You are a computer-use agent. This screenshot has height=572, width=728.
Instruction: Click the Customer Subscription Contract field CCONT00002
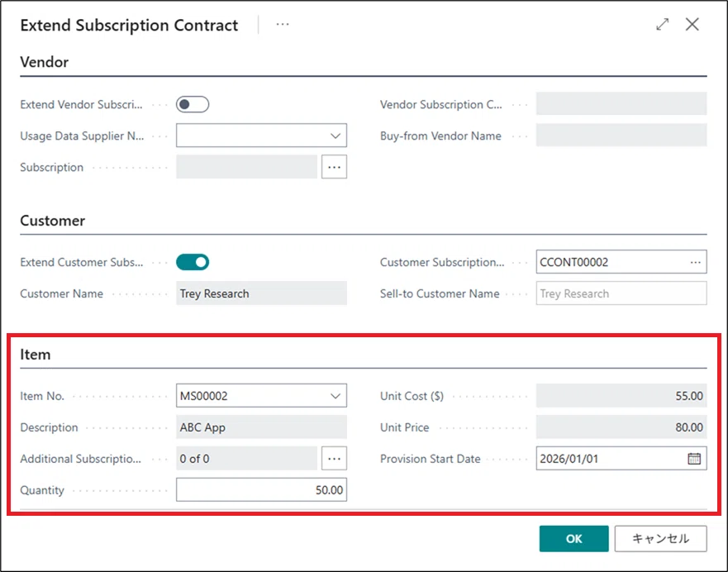pos(621,262)
